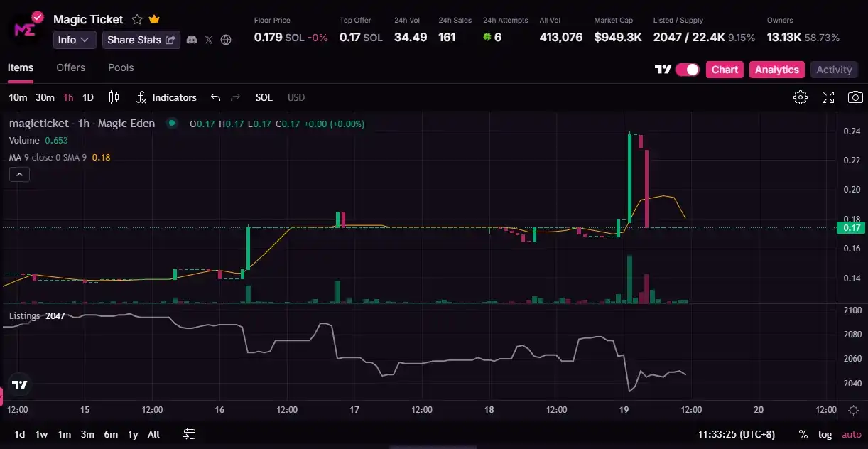Click the magicticket symbol title in chart
This screenshot has height=449, width=868.
pos(39,123)
